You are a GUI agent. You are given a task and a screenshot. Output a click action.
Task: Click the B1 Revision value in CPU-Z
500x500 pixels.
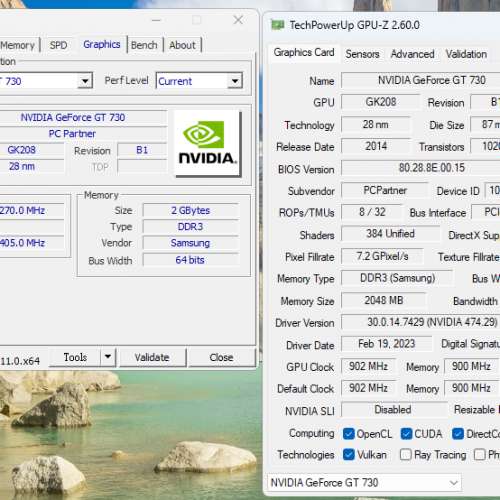[x=142, y=150]
